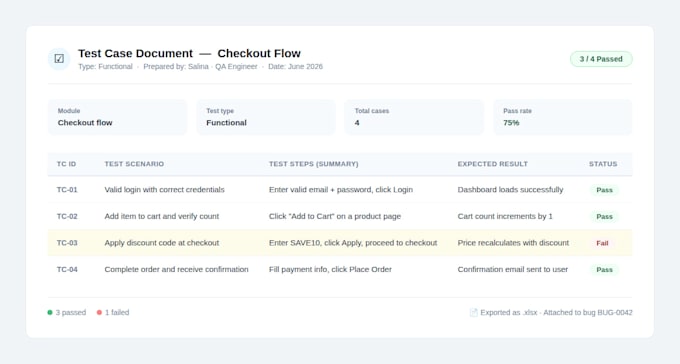680x364 pixels.
Task: Click the Pass status badge for TC-02
Action: 604,216
